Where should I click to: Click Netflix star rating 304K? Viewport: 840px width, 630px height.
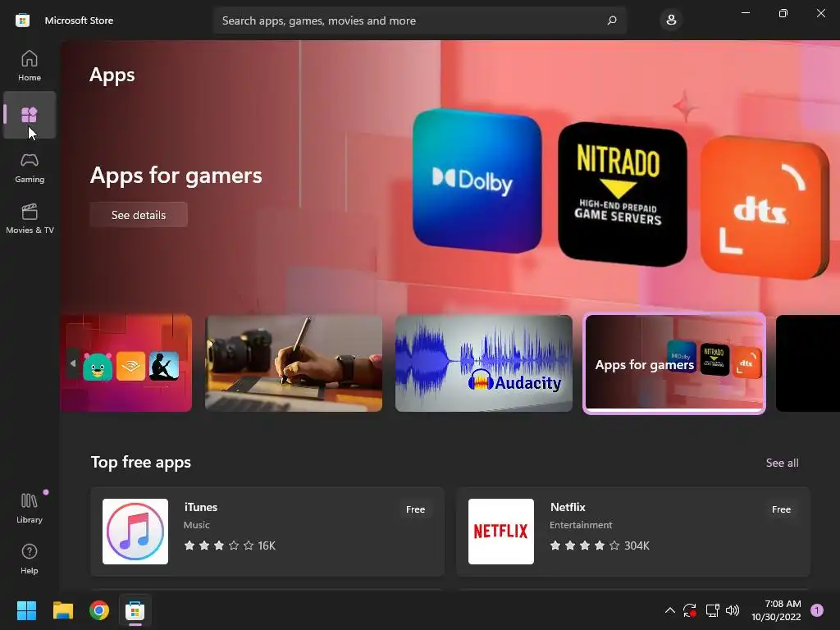click(x=600, y=546)
